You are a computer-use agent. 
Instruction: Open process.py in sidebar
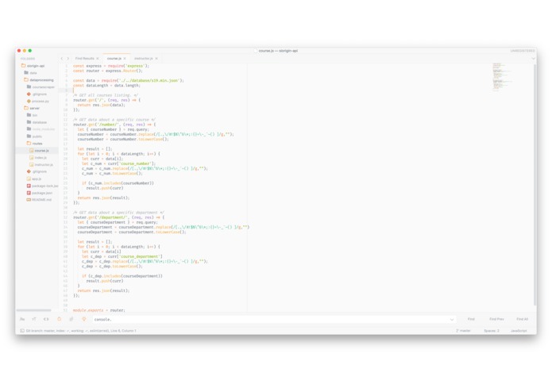[38, 101]
